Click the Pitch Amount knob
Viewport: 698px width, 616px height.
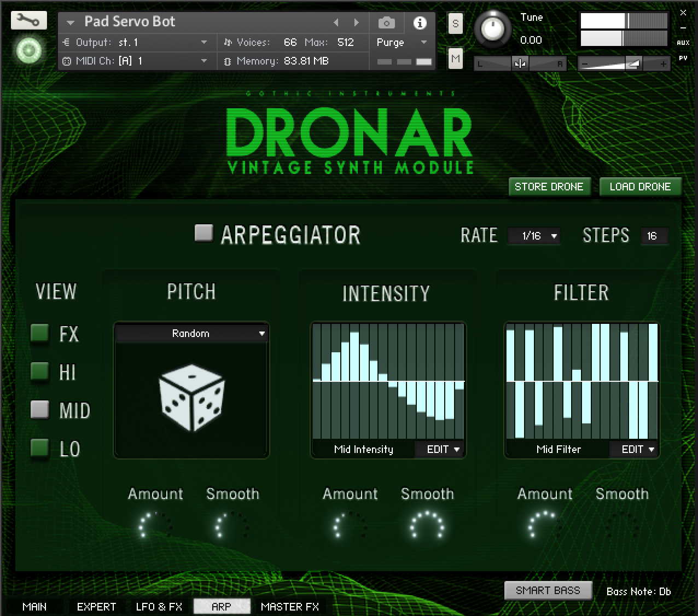pos(155,526)
